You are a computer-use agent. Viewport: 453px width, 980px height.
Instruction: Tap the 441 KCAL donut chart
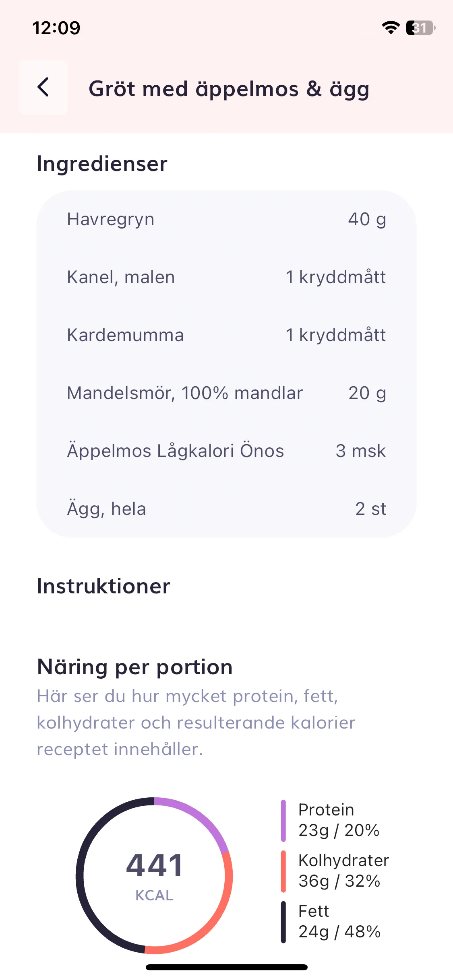click(154, 875)
